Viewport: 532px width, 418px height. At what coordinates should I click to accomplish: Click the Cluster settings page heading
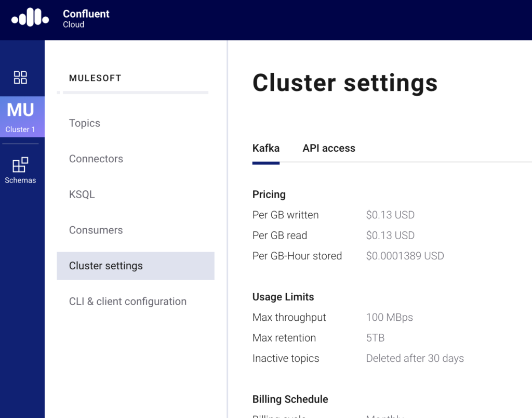click(x=345, y=83)
